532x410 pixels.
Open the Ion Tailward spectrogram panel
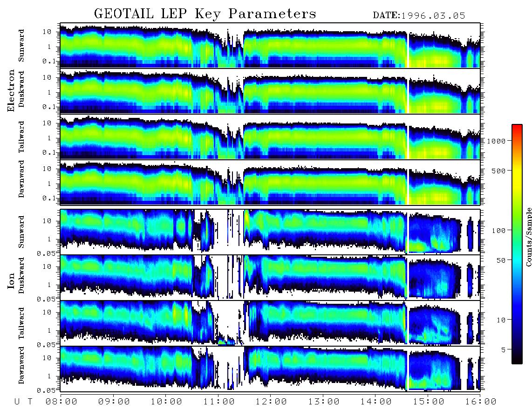[270, 323]
